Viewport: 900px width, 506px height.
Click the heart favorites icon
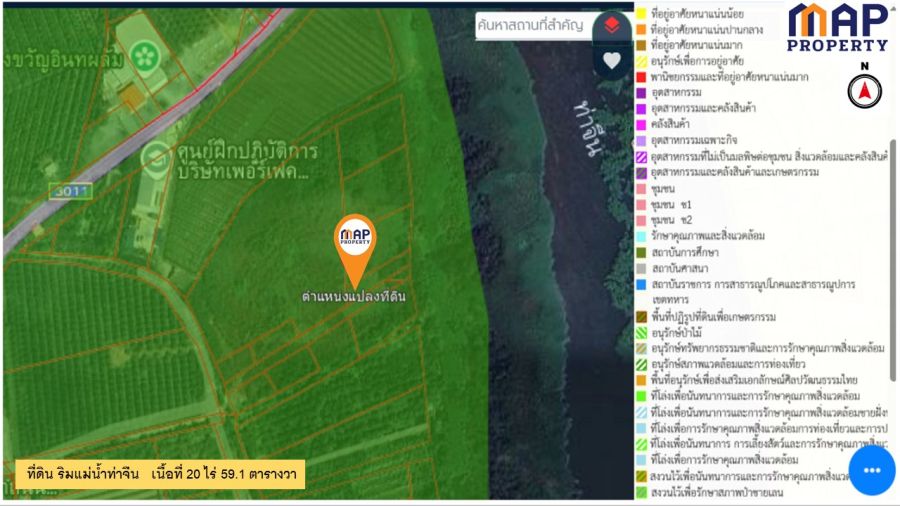(612, 60)
